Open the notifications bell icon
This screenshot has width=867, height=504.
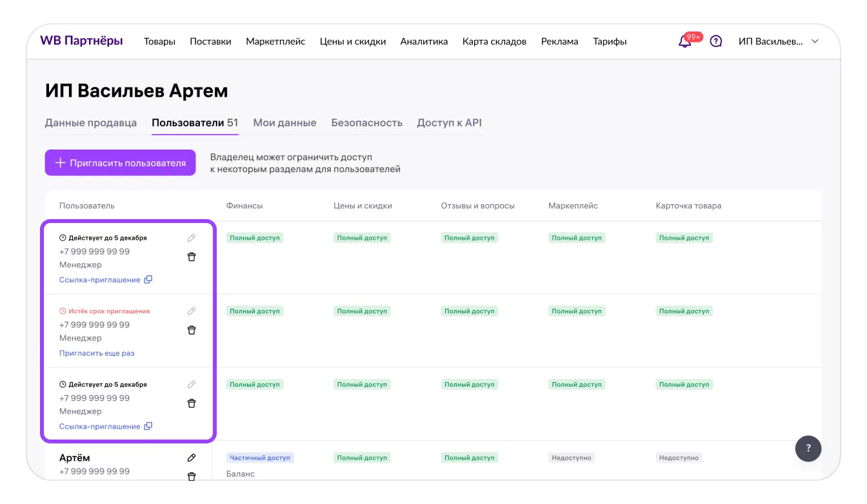pos(684,42)
